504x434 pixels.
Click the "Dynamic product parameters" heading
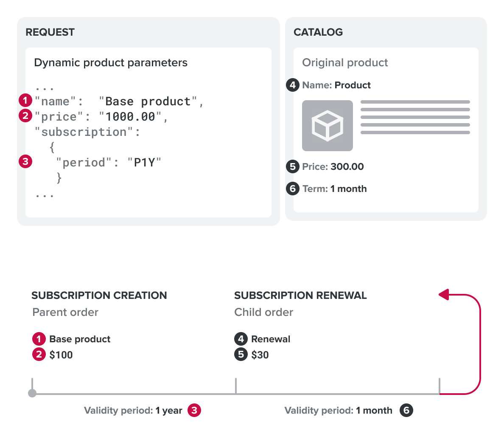coord(111,63)
